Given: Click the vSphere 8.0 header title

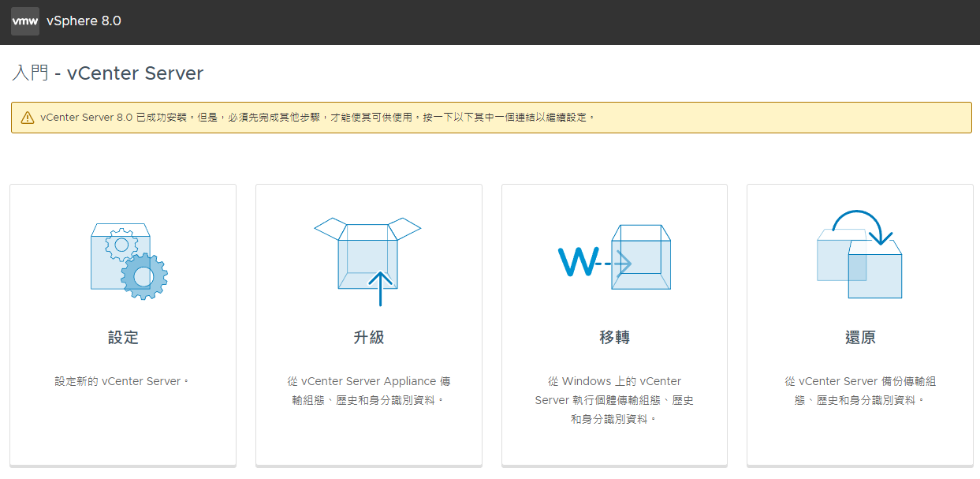Looking at the screenshot, I should [x=84, y=21].
